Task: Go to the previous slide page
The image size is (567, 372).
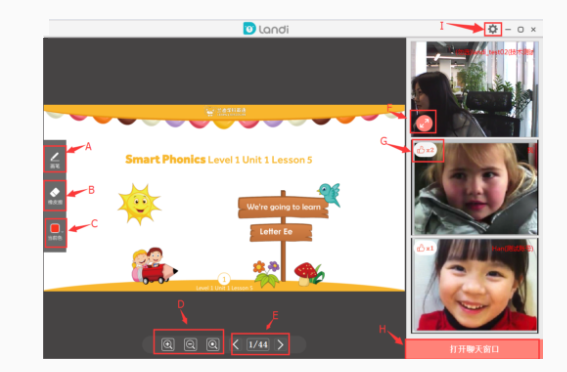Action: [x=236, y=344]
